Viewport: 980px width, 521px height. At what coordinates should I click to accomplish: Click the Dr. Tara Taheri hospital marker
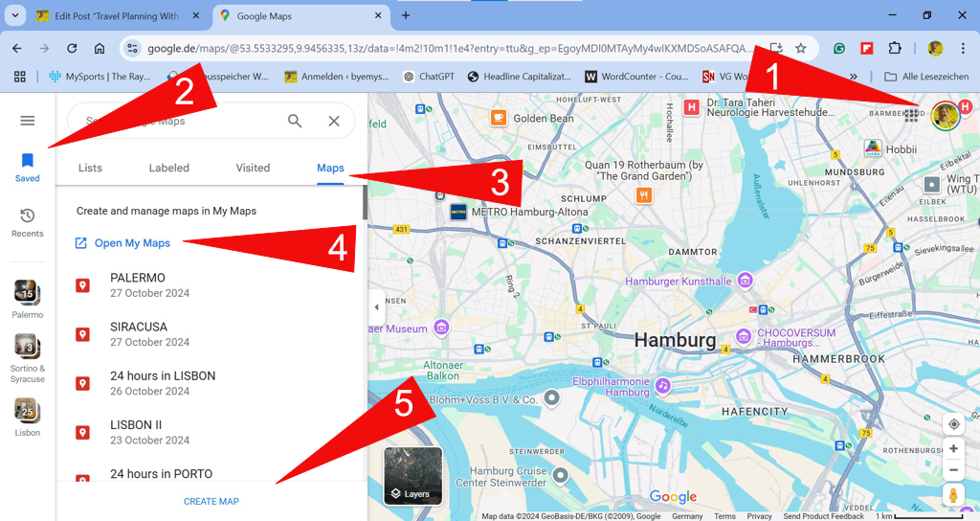point(691,107)
